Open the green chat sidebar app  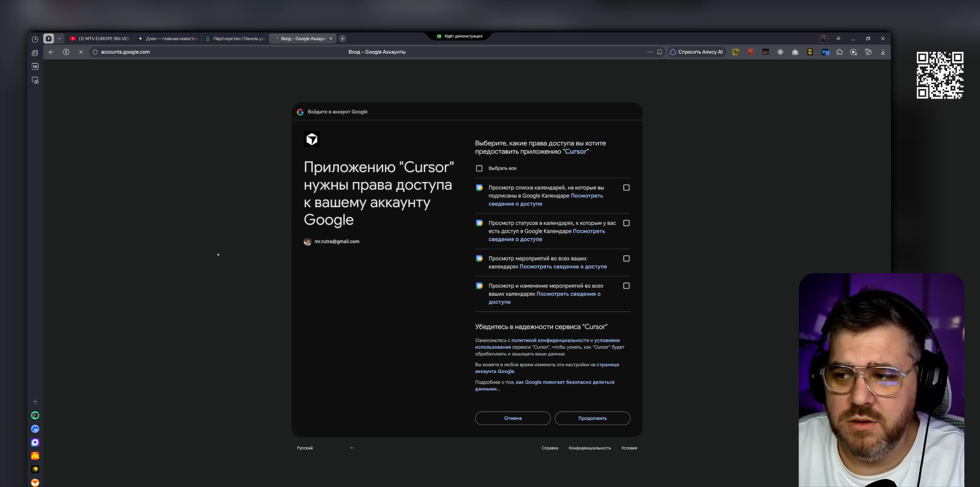[35, 415]
